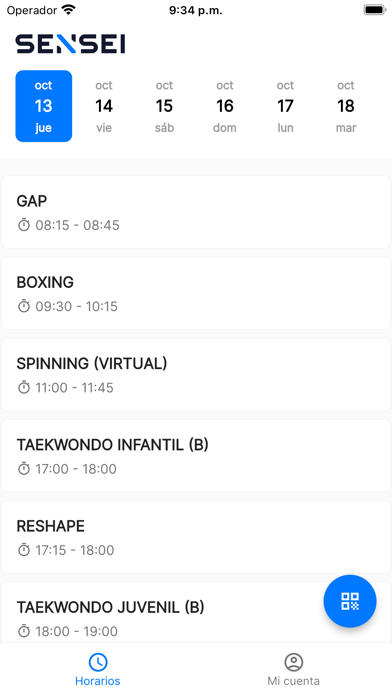
Task: Select oct 17 lun date
Action: [x=285, y=106]
